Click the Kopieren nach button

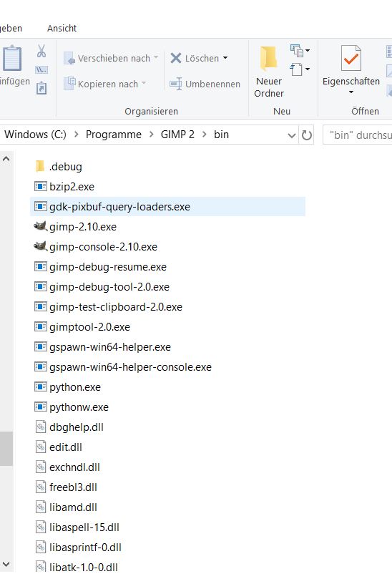pos(105,84)
